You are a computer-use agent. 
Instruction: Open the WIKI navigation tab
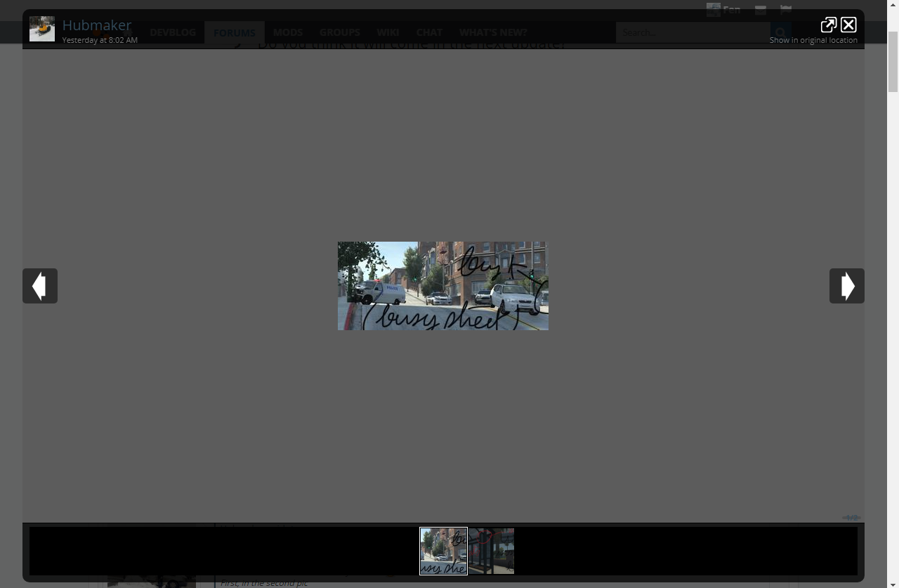click(x=388, y=32)
